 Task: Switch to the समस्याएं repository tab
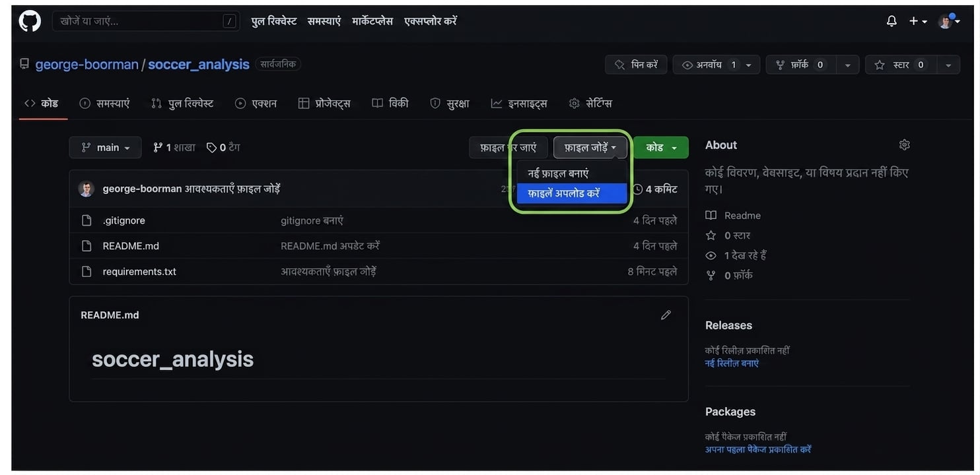pos(104,104)
